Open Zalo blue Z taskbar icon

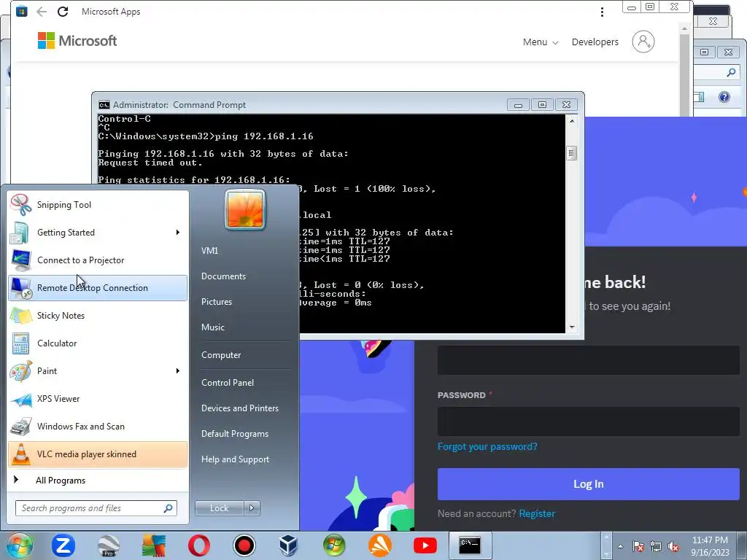(63, 545)
